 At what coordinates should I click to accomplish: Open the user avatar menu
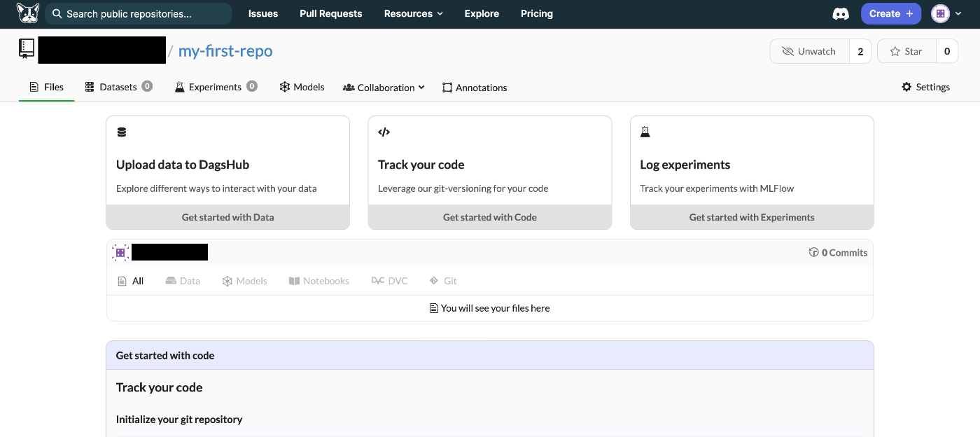tap(946, 13)
